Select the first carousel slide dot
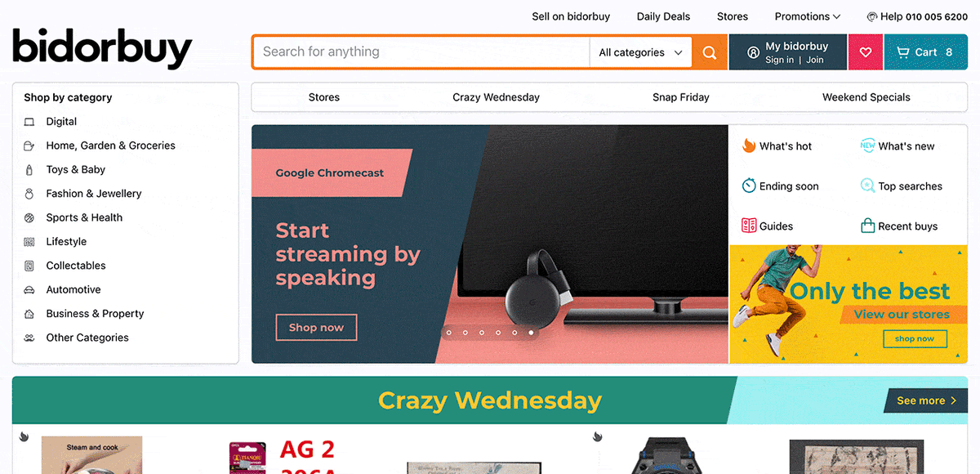The image size is (980, 474). (448, 333)
